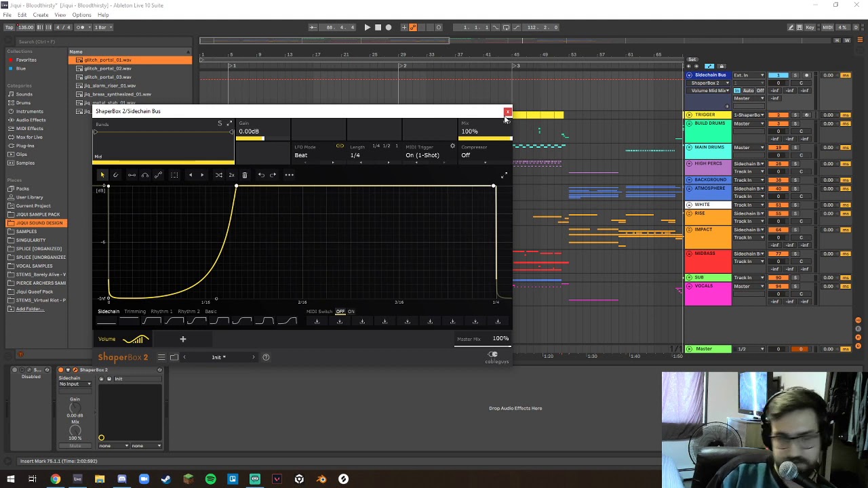Go to the next ShaperBox preset
This screenshot has height=488, width=868.
(254, 357)
